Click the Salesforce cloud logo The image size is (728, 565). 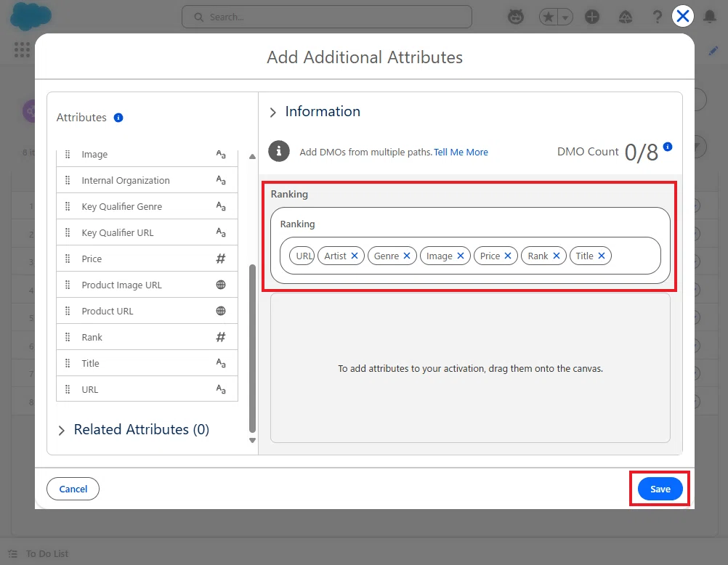click(31, 15)
